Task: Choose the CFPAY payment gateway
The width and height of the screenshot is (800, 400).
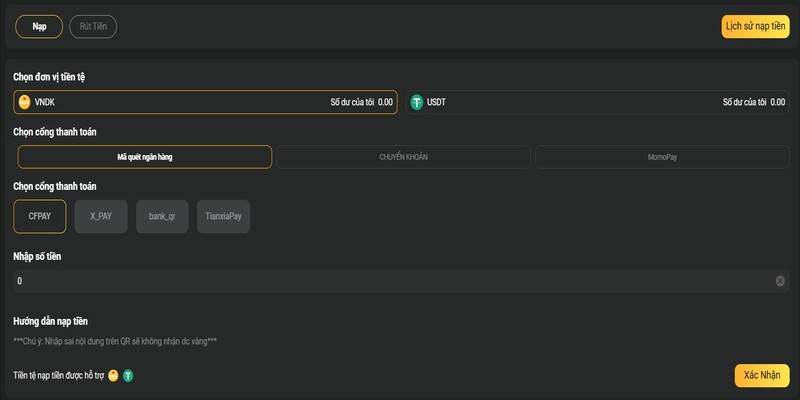Action: tap(40, 216)
